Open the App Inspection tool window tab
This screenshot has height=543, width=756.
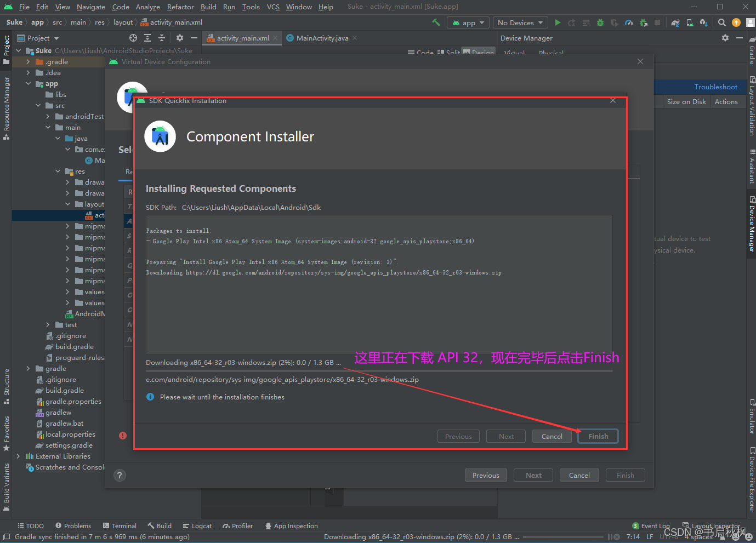click(291, 526)
